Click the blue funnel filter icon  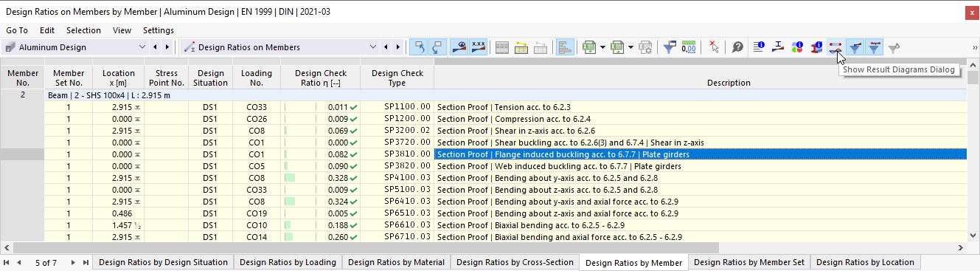pos(855,47)
